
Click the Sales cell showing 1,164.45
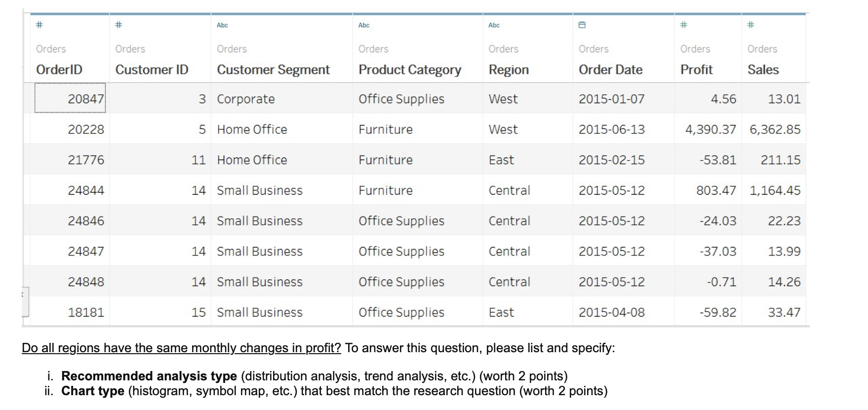tap(775, 191)
